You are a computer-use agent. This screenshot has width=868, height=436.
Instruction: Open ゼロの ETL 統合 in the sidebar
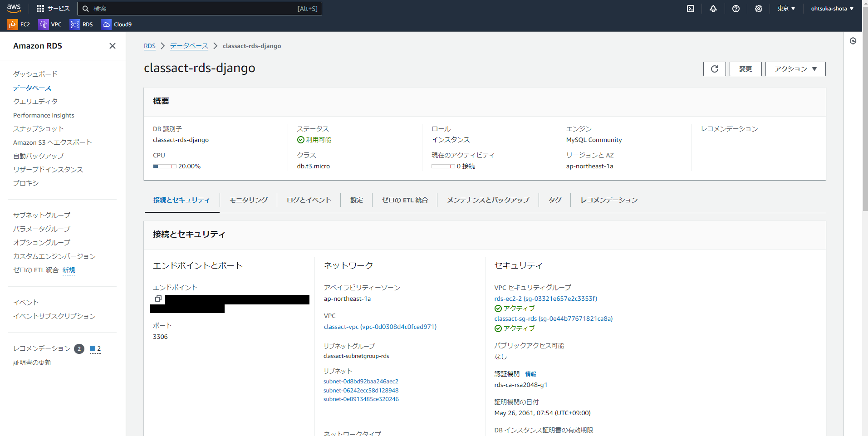click(36, 270)
